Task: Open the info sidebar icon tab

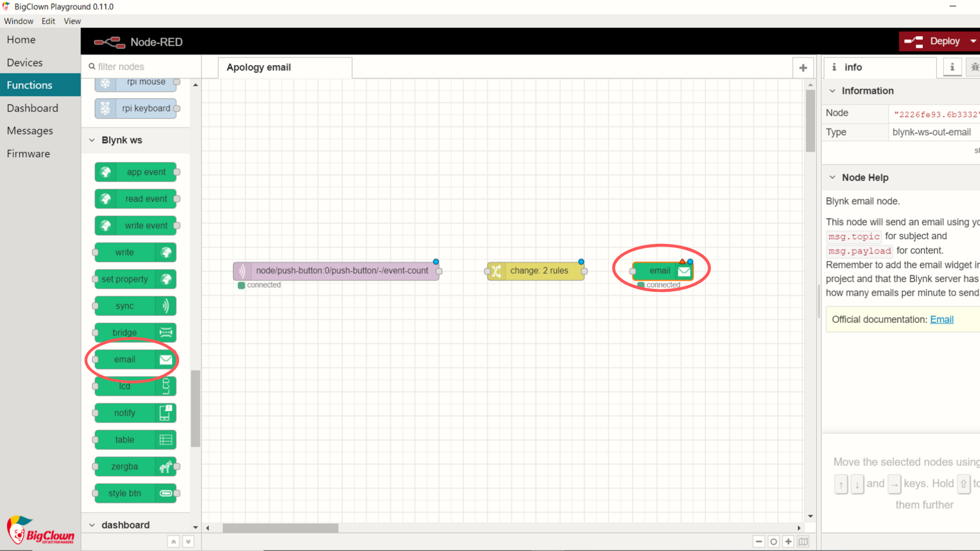Action: (x=952, y=67)
